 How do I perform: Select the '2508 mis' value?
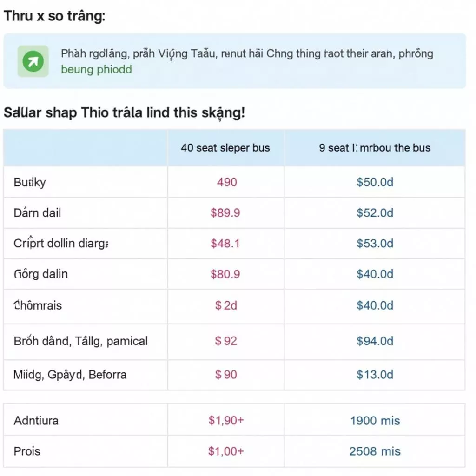tap(375, 451)
